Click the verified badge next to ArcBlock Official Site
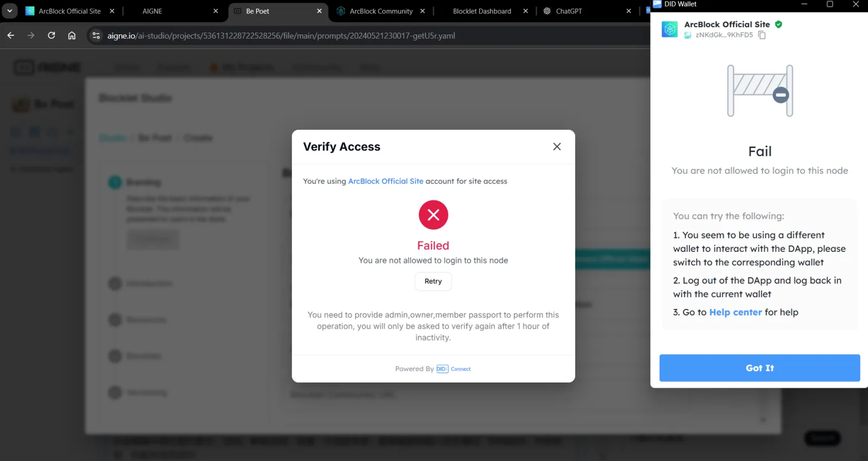This screenshot has height=461, width=868. pyautogui.click(x=778, y=24)
